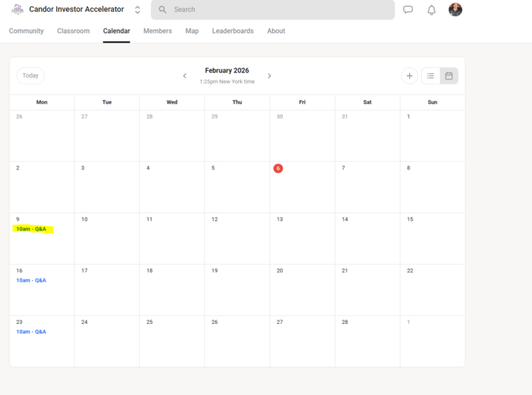Image resolution: width=532 pixels, height=395 pixels.
Task: Select date 8 in the calendar
Action: click(x=409, y=168)
